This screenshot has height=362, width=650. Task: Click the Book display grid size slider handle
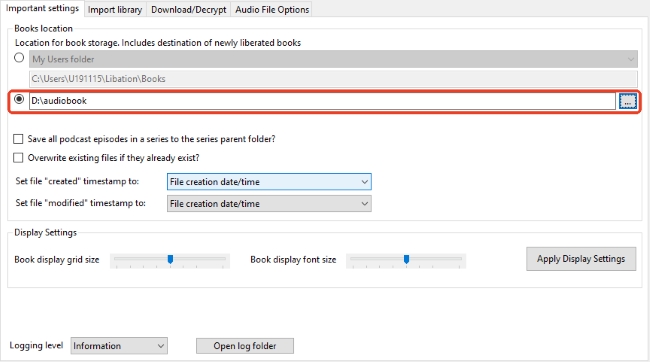tap(170, 259)
